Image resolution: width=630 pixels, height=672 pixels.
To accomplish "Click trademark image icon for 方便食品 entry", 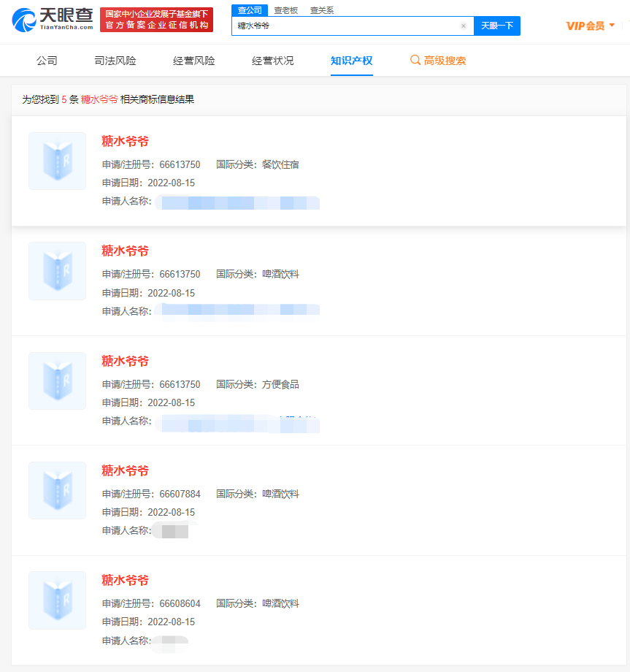I will [57, 381].
